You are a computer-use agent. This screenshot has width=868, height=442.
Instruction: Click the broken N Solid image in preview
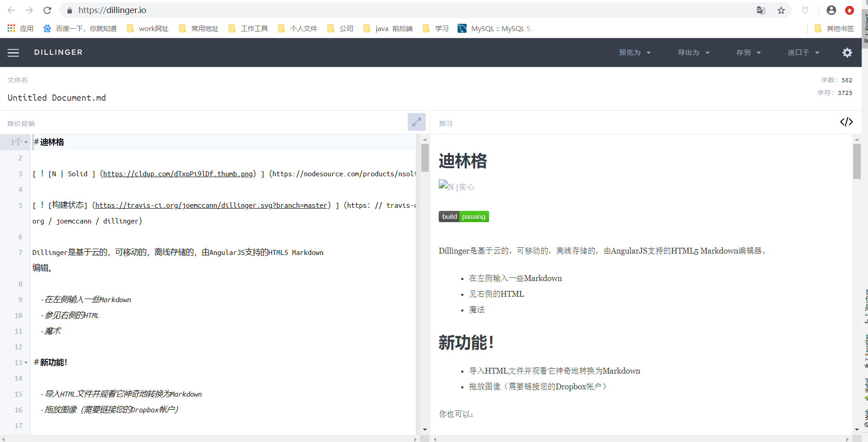pyautogui.click(x=456, y=186)
